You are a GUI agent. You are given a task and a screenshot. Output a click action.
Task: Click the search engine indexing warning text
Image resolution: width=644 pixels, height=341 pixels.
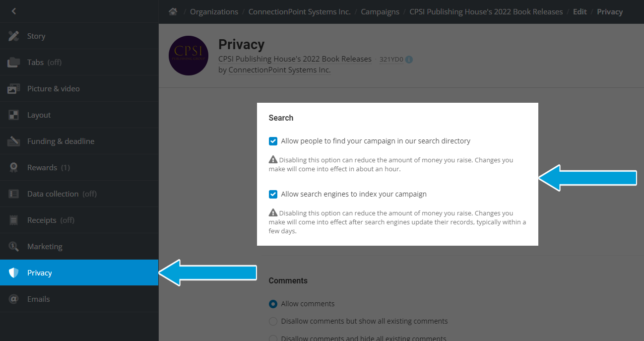point(397,222)
